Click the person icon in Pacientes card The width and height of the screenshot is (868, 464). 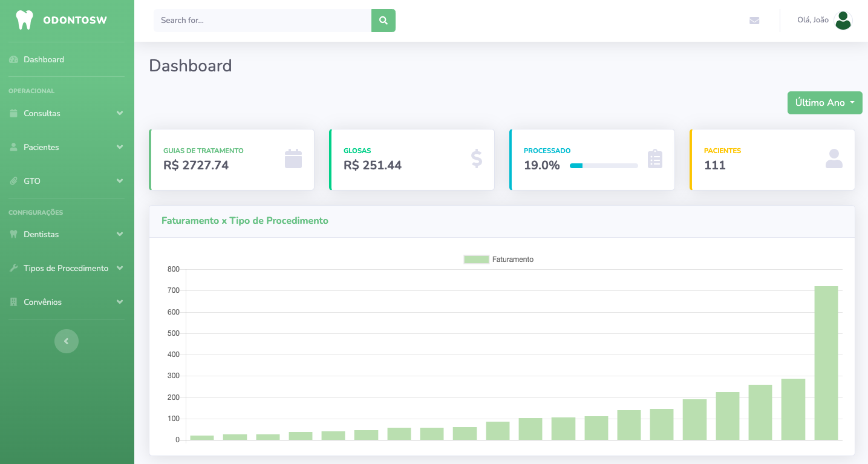pos(834,158)
